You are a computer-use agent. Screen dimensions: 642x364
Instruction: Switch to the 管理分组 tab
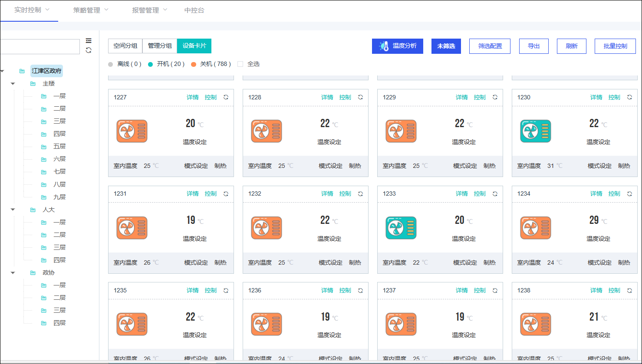159,46
